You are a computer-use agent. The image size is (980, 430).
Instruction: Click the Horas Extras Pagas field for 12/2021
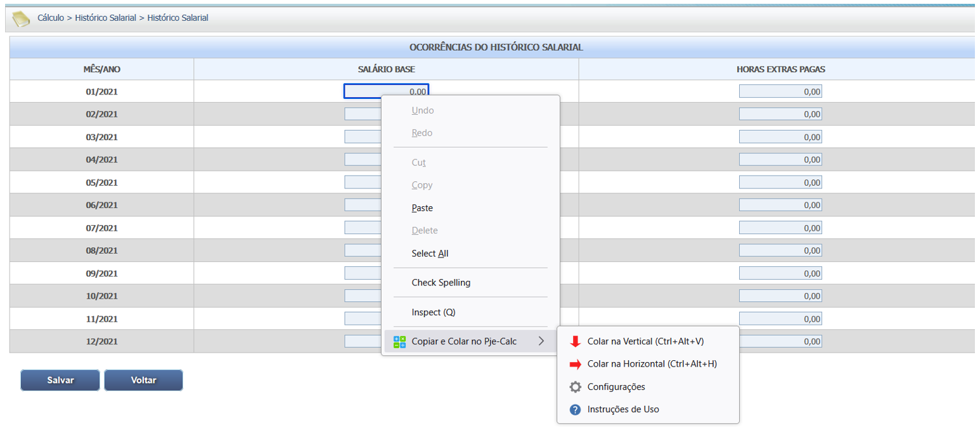pos(780,342)
